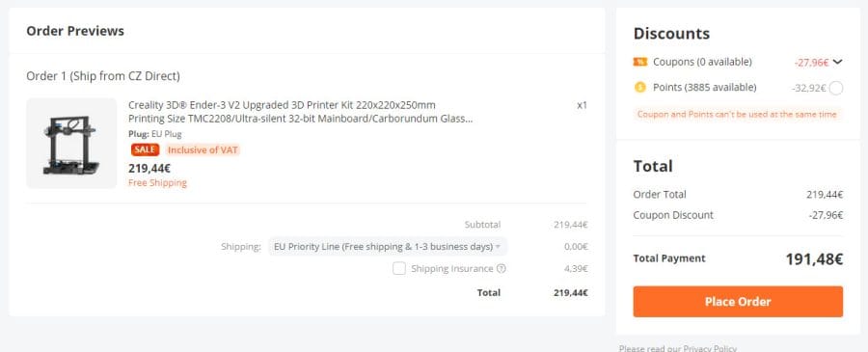This screenshot has height=352, width=868.
Task: Click the Inclusive of VAT tag
Action: tap(203, 150)
